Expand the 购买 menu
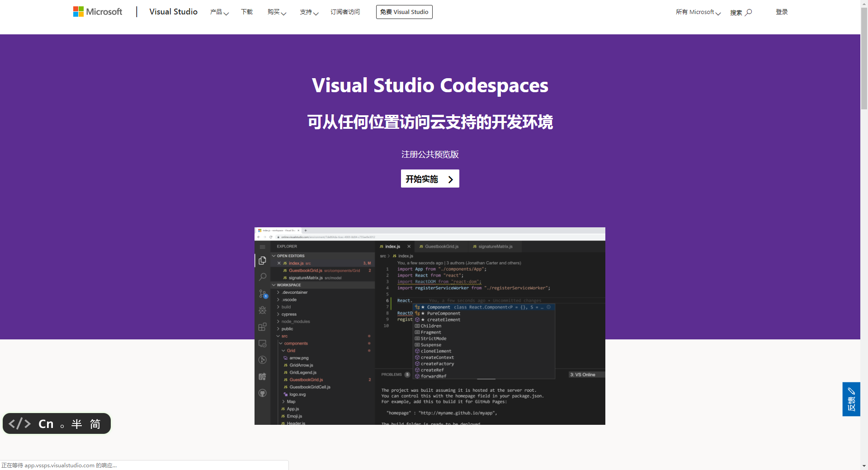The height and width of the screenshot is (470, 868). coord(277,12)
